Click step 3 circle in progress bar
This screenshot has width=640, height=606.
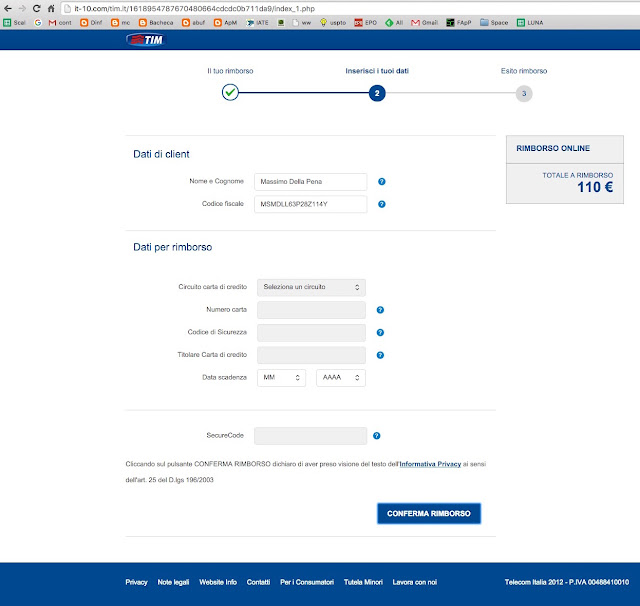tap(524, 93)
